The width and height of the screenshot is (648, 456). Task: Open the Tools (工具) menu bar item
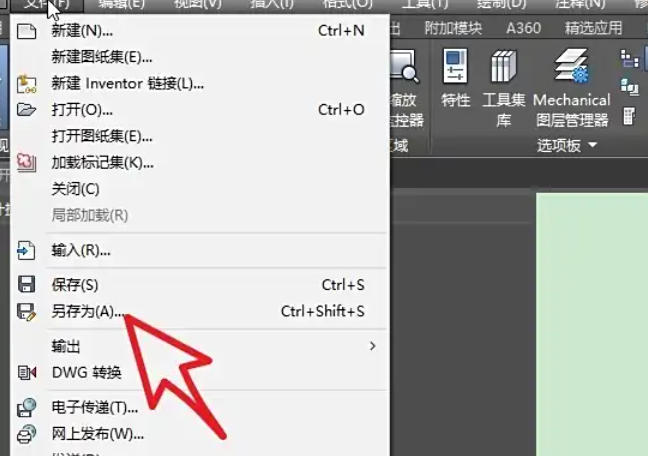click(x=425, y=4)
